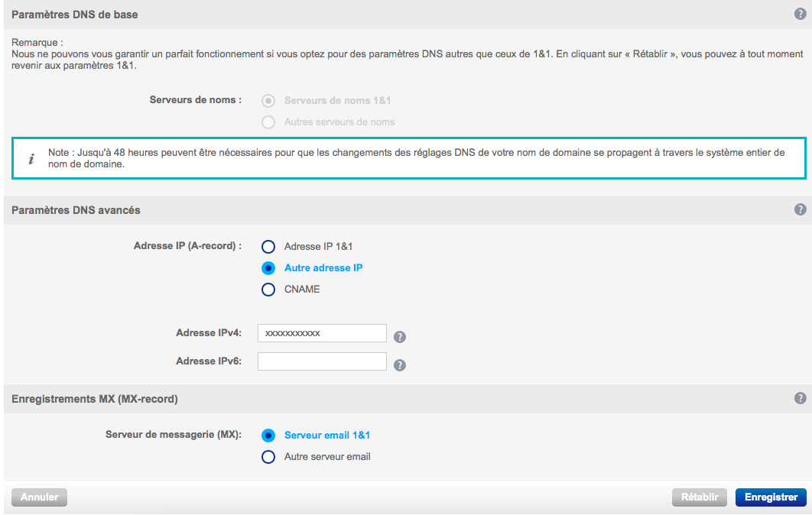Click help icon beside Adresse IPv4 field

pos(399,337)
